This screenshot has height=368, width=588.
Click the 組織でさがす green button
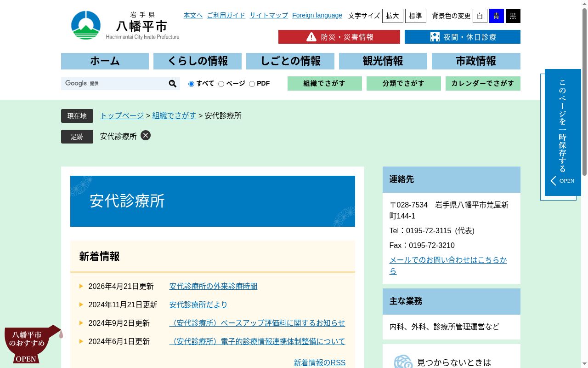325,83
